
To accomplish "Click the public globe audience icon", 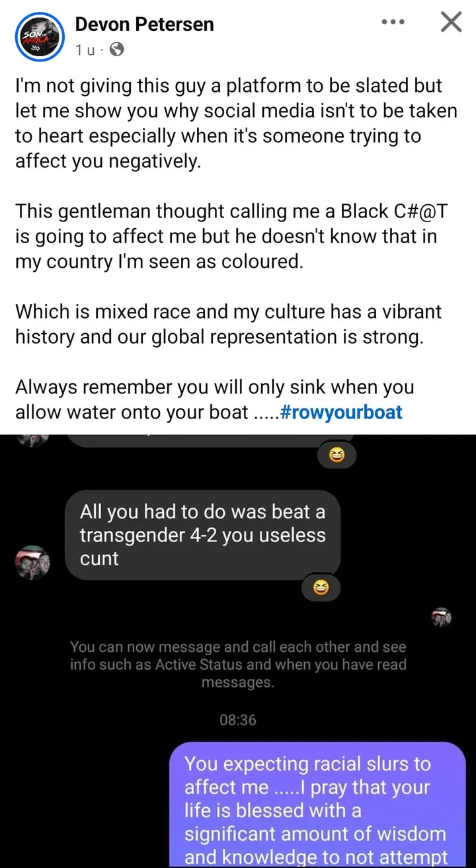I will 116,49.
